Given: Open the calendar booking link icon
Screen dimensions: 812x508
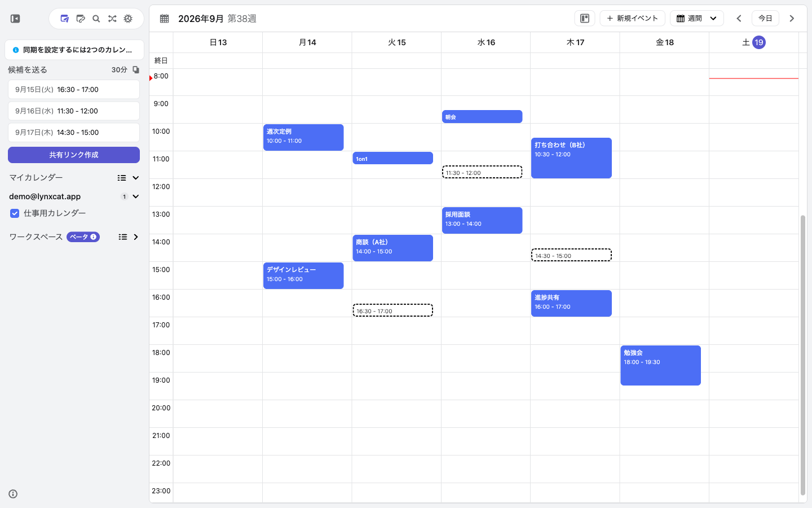Looking at the screenshot, I should [x=81, y=19].
